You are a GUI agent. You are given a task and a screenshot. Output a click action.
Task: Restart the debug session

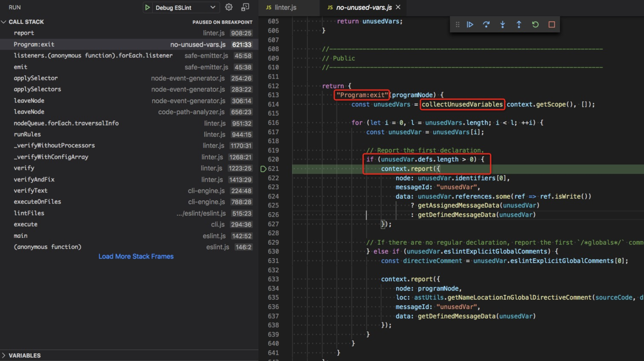pyautogui.click(x=535, y=24)
